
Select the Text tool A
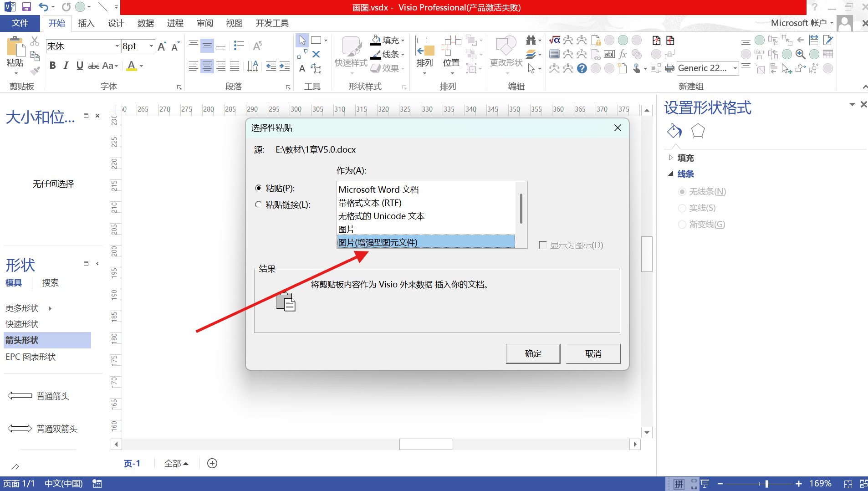click(x=302, y=68)
